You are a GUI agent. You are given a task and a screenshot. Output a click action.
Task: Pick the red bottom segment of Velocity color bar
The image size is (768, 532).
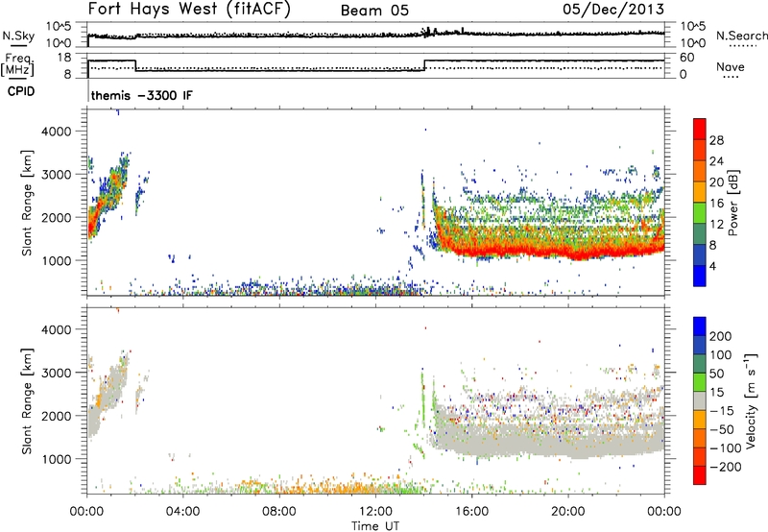coord(700,475)
